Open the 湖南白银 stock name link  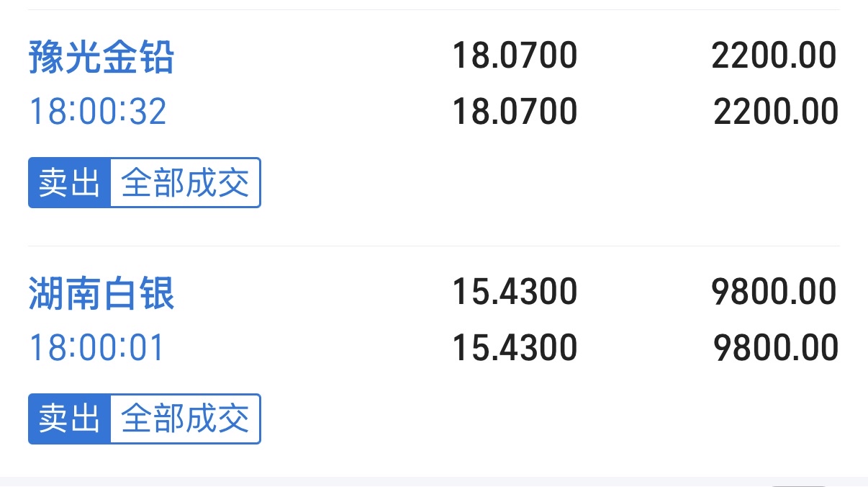pyautogui.click(x=101, y=293)
